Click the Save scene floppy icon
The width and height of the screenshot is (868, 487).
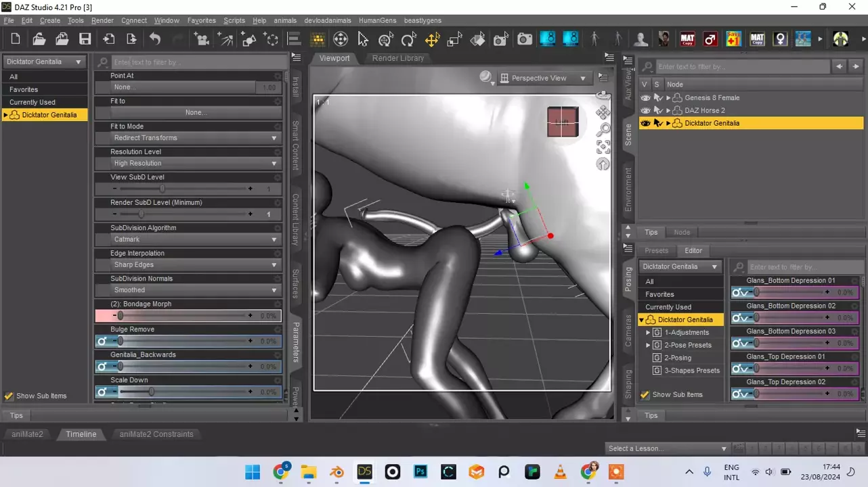point(85,39)
